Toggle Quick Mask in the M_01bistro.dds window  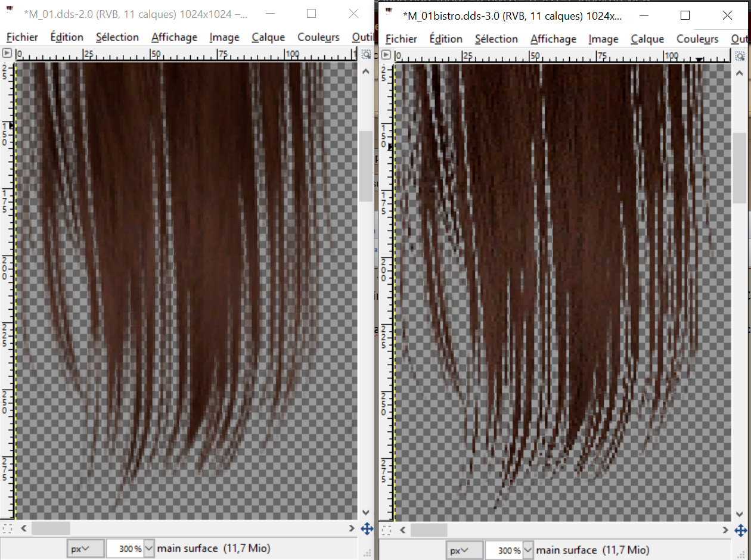pyautogui.click(x=386, y=530)
